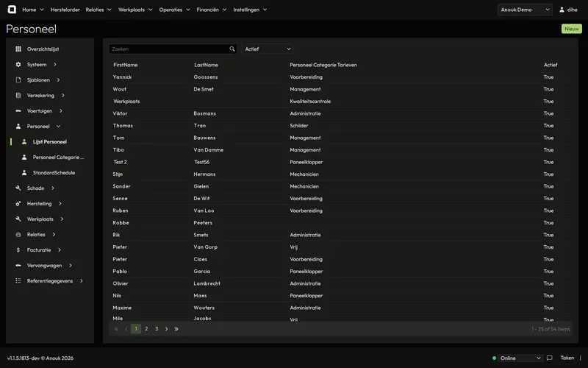Open Taken in the footer

[x=567, y=358]
